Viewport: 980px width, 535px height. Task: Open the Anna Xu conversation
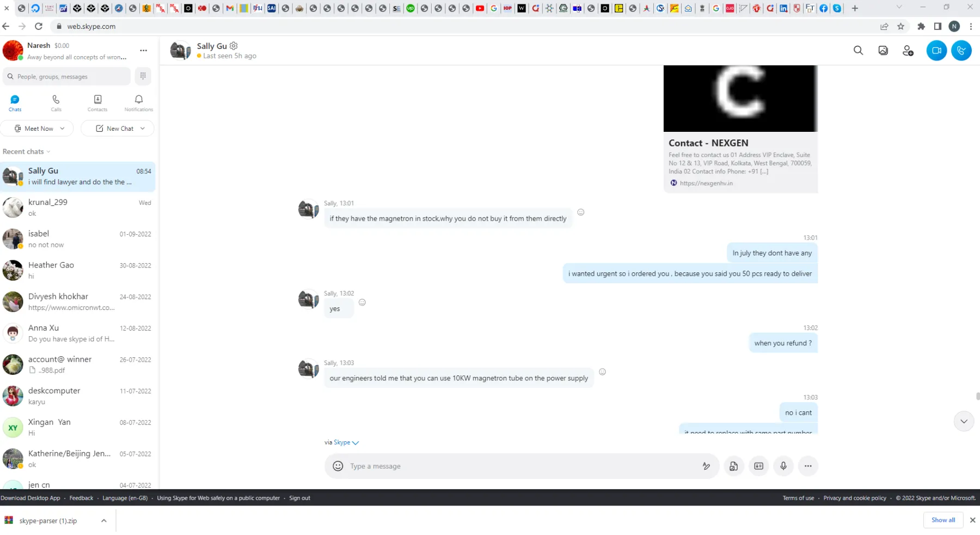pyautogui.click(x=78, y=333)
